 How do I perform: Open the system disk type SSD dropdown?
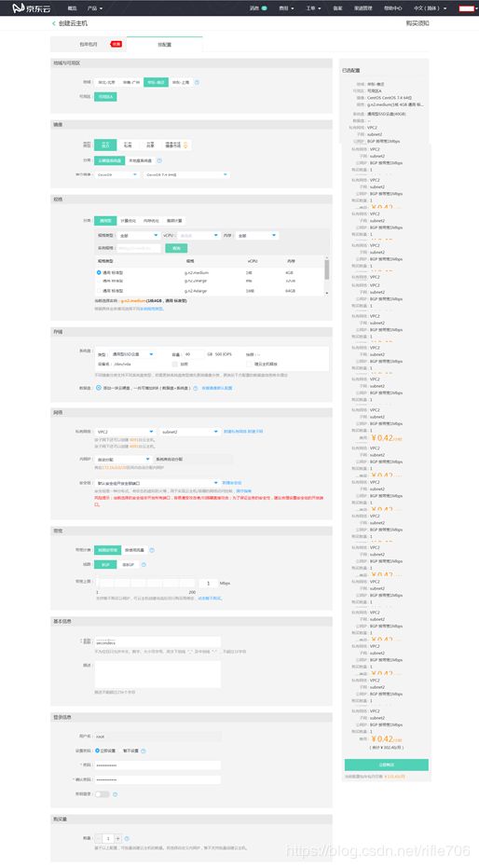132,354
